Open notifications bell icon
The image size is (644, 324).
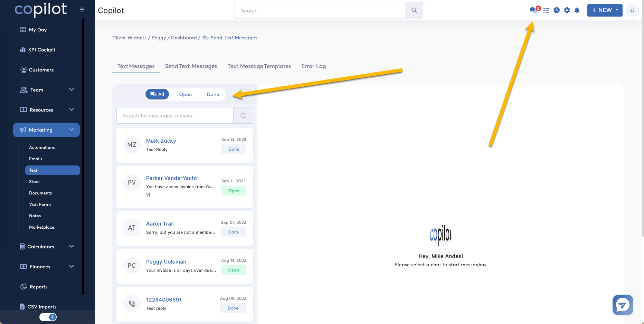[x=577, y=10]
